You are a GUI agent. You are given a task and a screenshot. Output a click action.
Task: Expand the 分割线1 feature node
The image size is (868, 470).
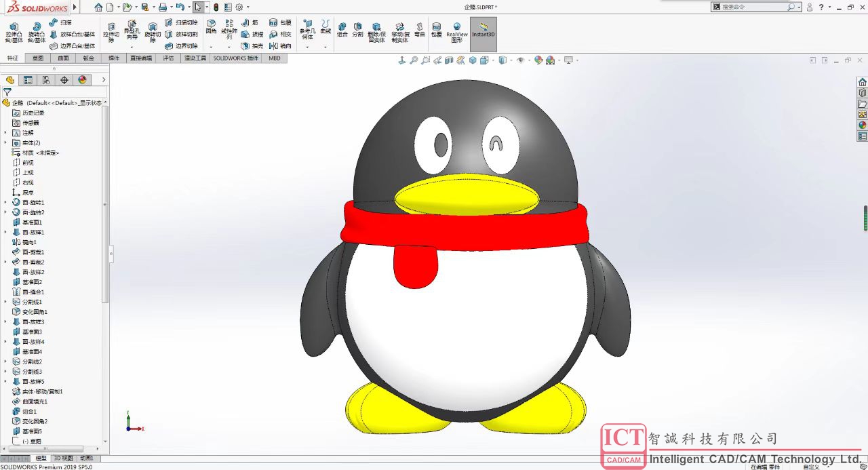[5, 302]
